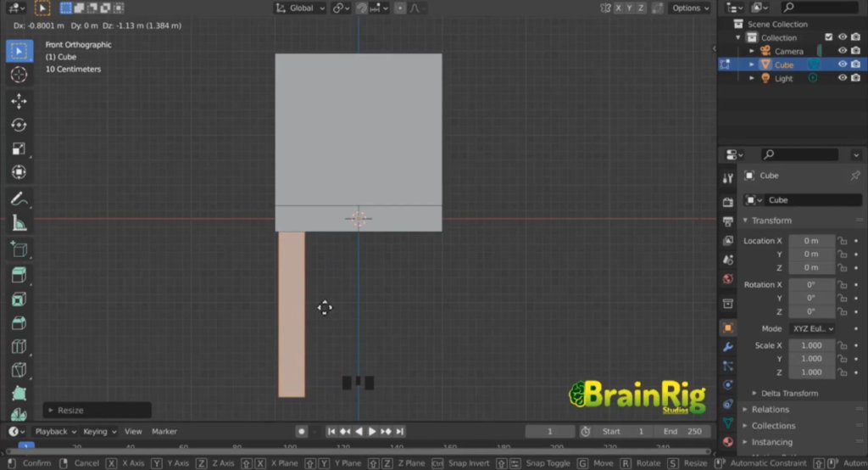This screenshot has height=470, width=868.
Task: Open the Playback menu in timeline
Action: pyautogui.click(x=55, y=431)
